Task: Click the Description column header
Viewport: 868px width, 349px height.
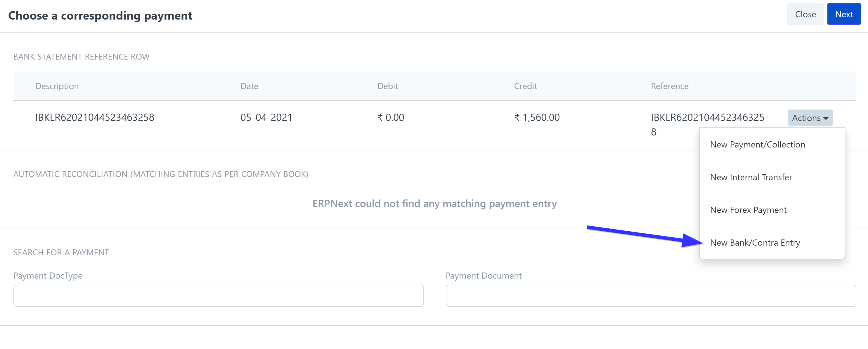Action: coord(57,86)
